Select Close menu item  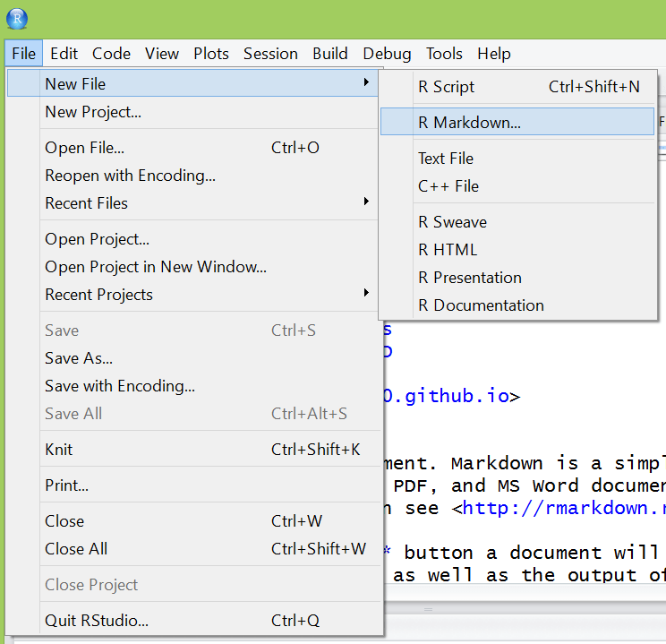click(192, 521)
